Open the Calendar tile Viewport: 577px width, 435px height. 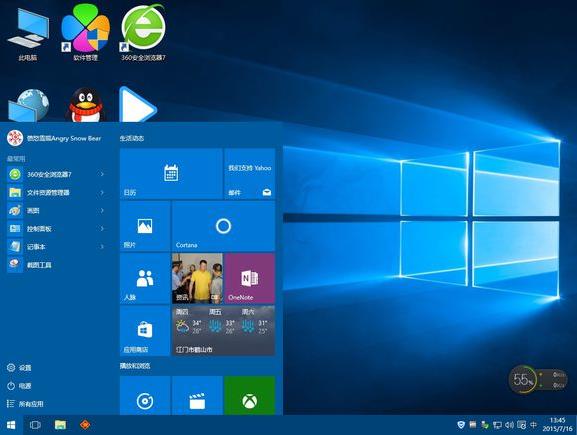pyautogui.click(x=171, y=174)
